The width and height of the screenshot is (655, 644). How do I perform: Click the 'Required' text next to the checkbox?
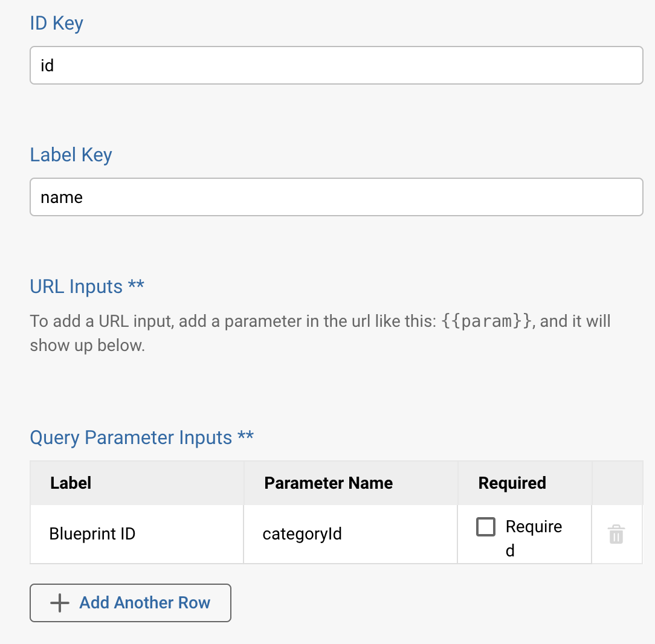pos(532,527)
